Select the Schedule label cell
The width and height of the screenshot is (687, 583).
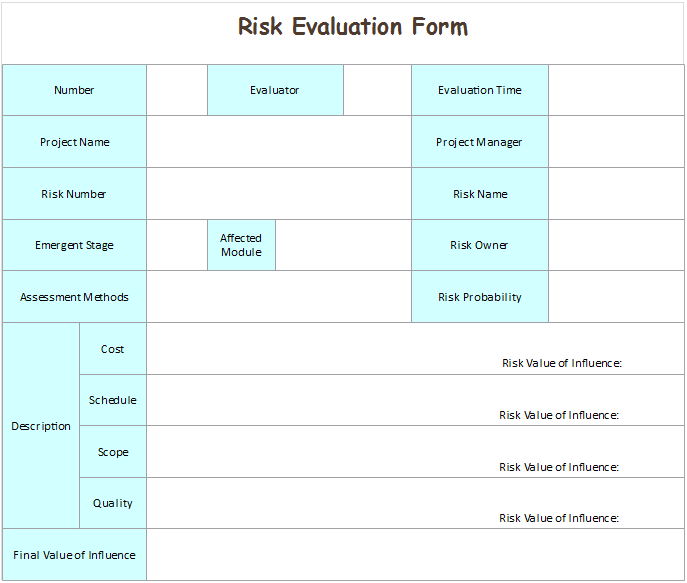pyautogui.click(x=113, y=400)
